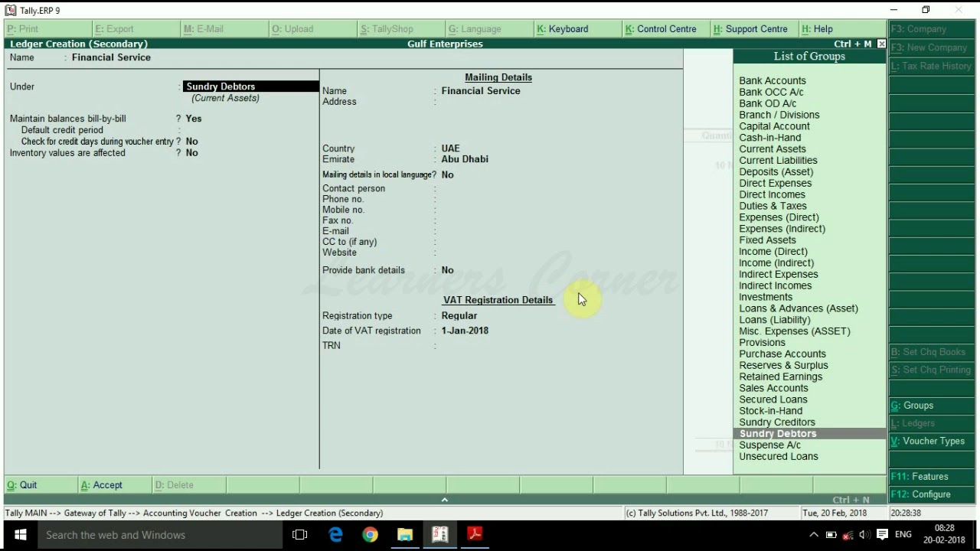
Task: Select Fixed Assets group
Action: [767, 240]
